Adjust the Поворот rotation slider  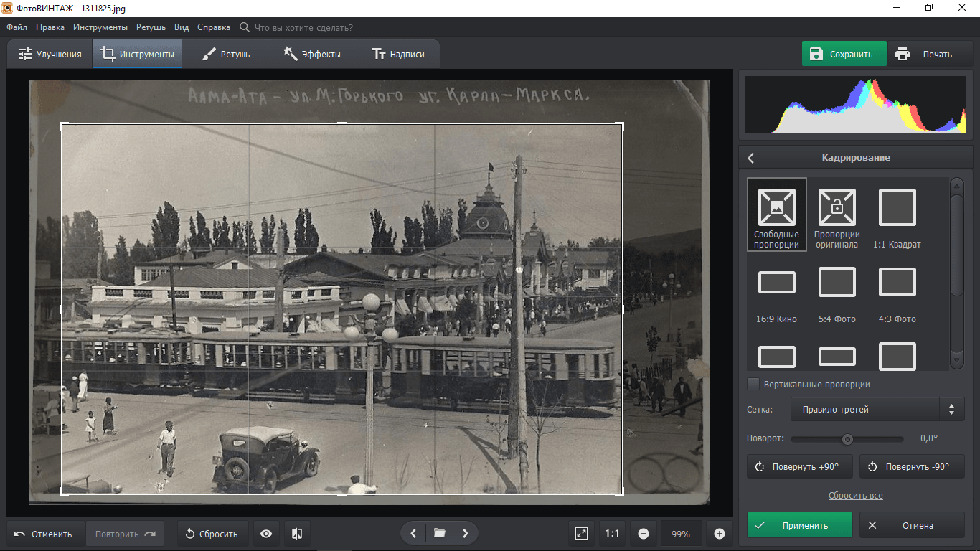pyautogui.click(x=847, y=439)
